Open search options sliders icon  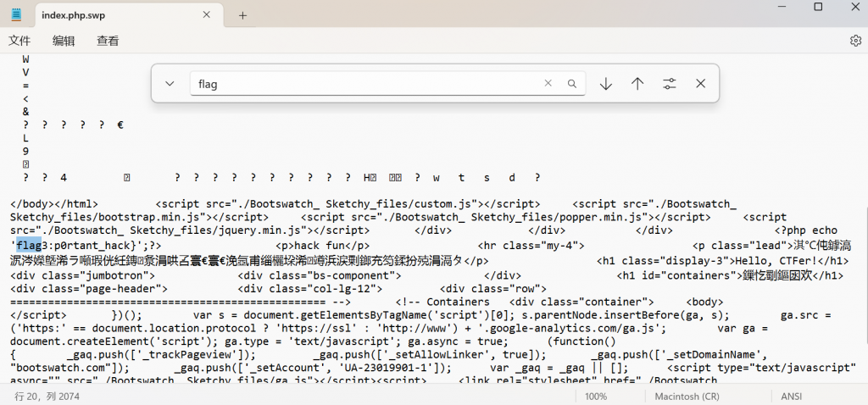click(x=670, y=84)
